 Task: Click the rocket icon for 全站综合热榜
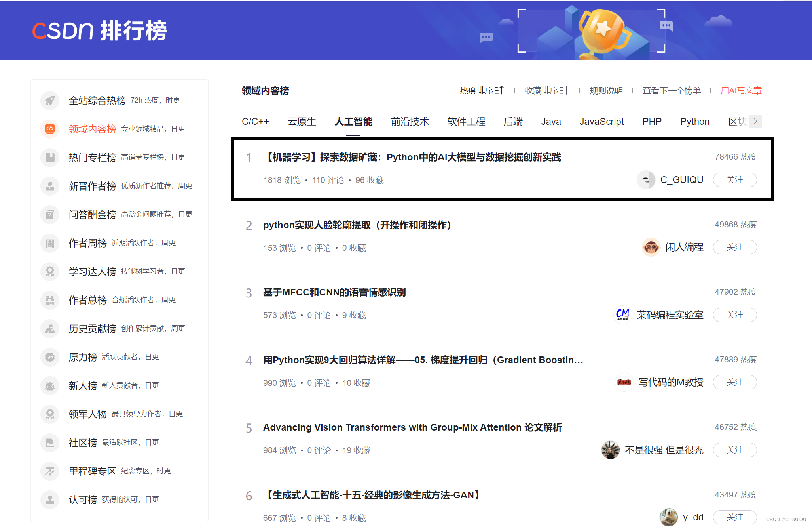[x=50, y=100]
